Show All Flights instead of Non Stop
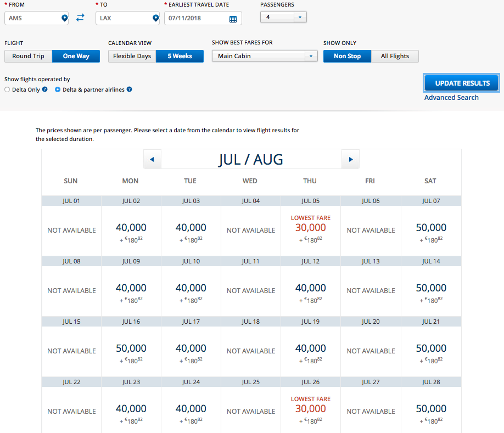Viewport: 504px width, 433px height. pyautogui.click(x=395, y=56)
